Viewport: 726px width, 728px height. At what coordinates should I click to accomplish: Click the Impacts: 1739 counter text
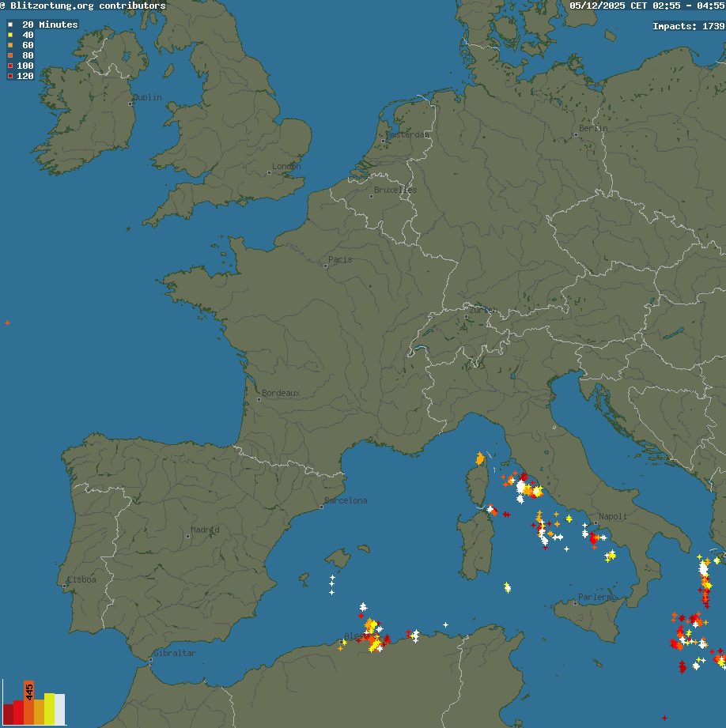tap(688, 26)
